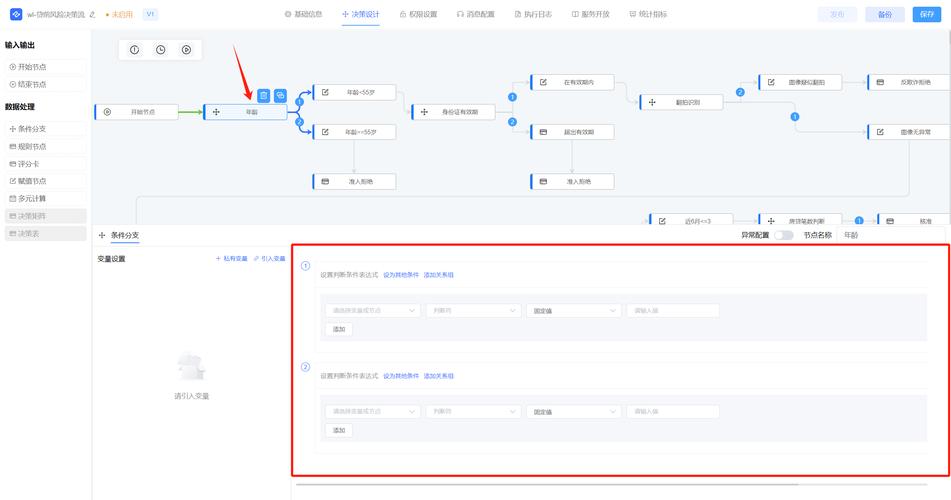Click the 私有变量 add link

(232, 258)
